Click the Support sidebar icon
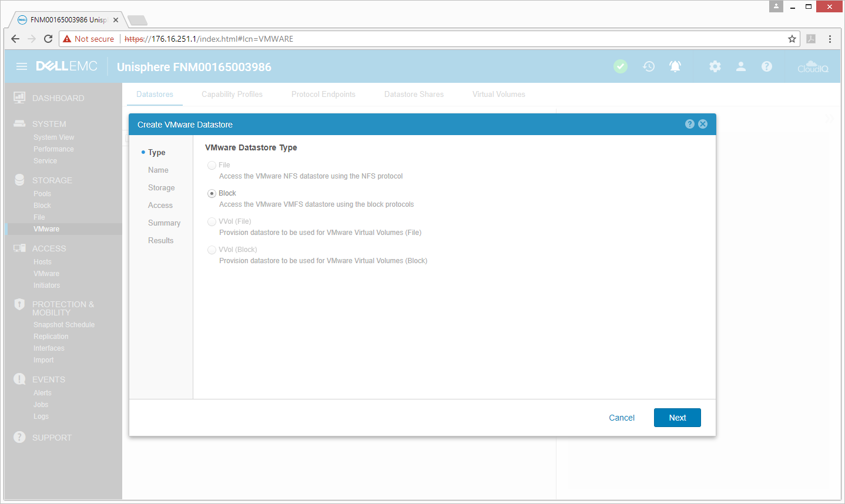The image size is (845, 504). [x=19, y=437]
